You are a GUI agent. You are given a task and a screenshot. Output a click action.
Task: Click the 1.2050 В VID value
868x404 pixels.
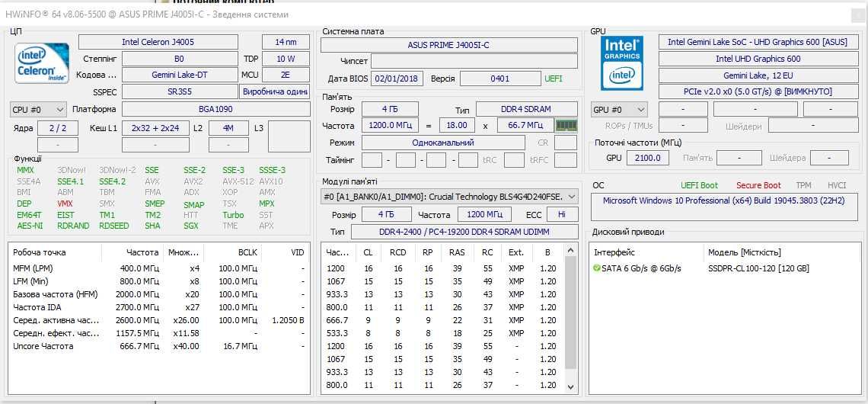(288, 320)
